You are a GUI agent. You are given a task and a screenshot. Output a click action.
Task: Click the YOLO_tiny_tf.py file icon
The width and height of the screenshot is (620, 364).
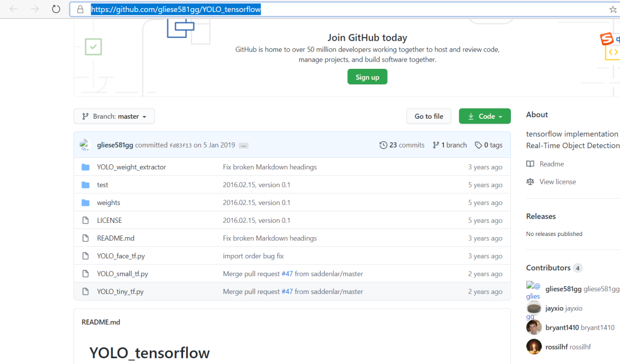pyautogui.click(x=86, y=292)
